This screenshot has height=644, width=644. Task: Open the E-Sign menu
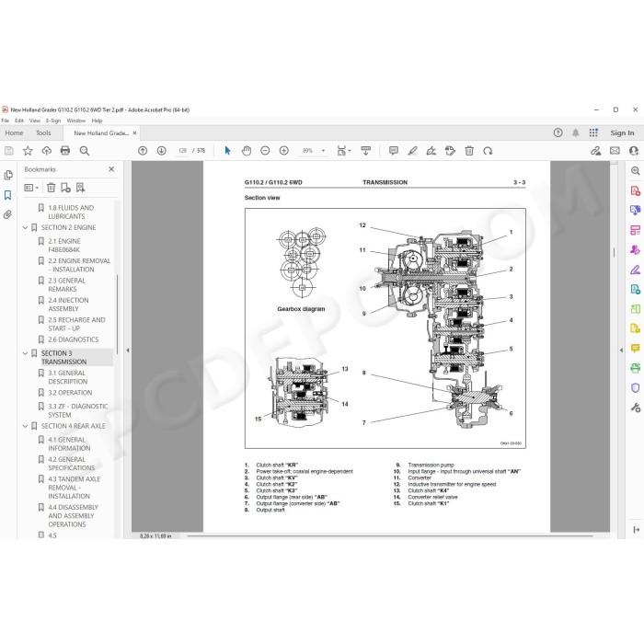click(53, 121)
